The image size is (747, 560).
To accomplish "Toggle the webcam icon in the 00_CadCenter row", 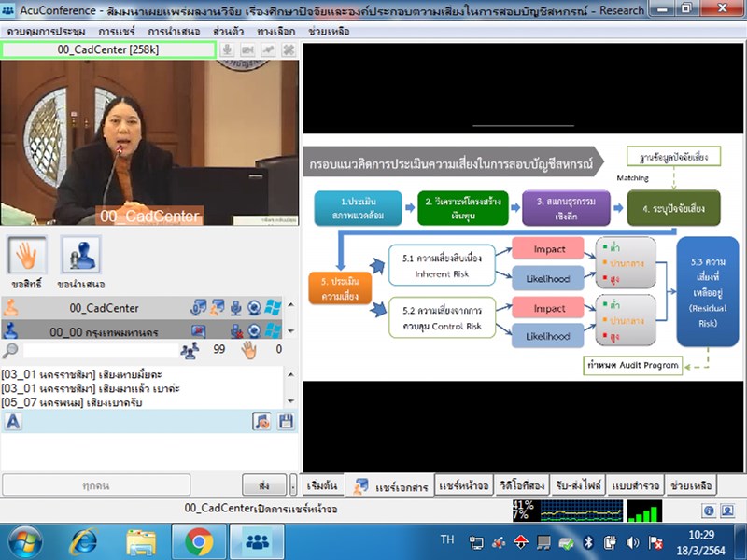I will (x=254, y=308).
